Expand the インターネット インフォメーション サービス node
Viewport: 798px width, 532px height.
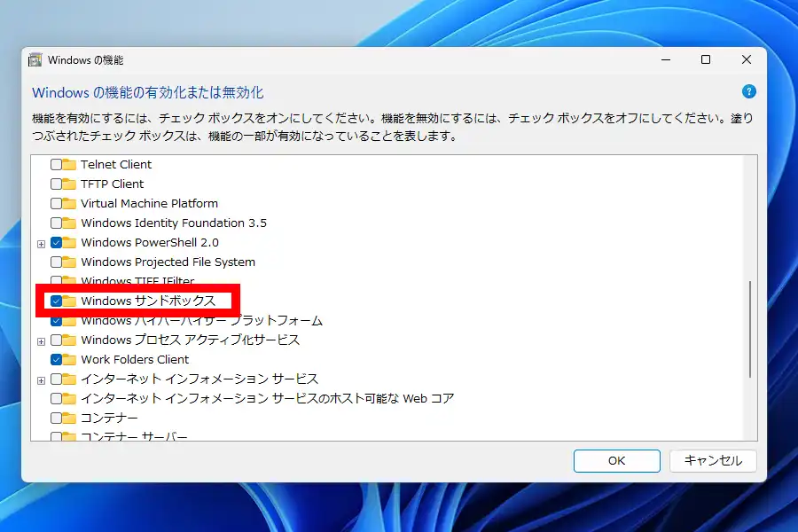pos(41,380)
